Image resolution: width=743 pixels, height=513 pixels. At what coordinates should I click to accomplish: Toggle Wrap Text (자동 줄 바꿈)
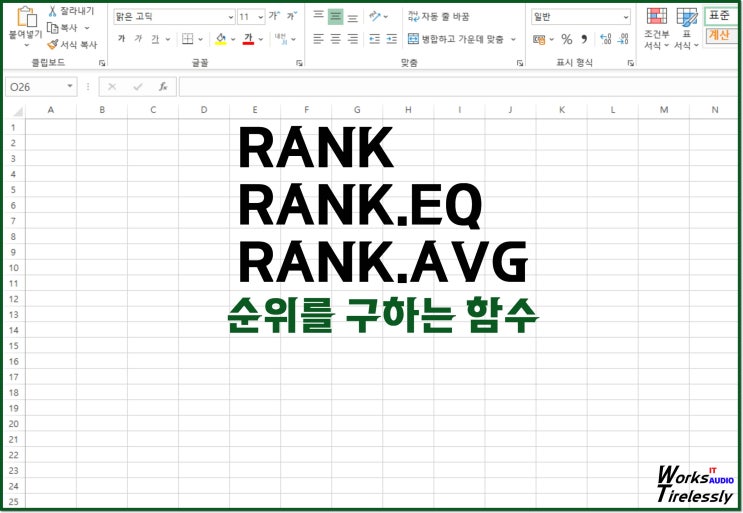tap(438, 17)
